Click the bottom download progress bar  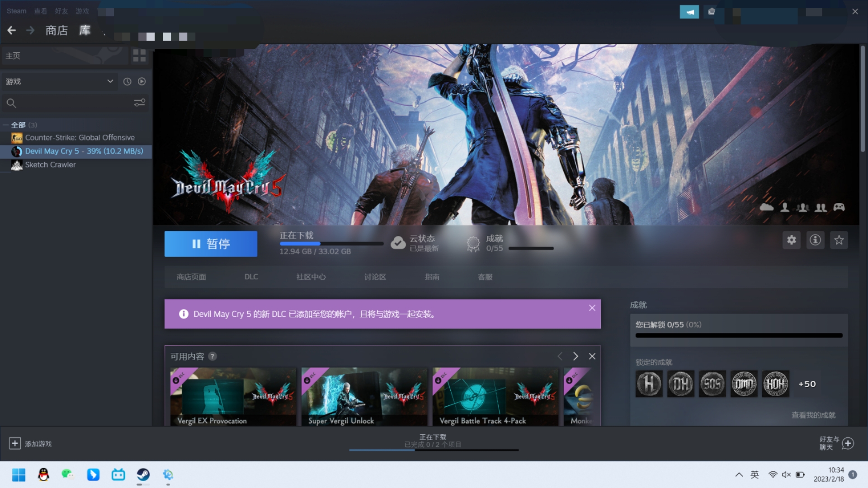(433, 449)
